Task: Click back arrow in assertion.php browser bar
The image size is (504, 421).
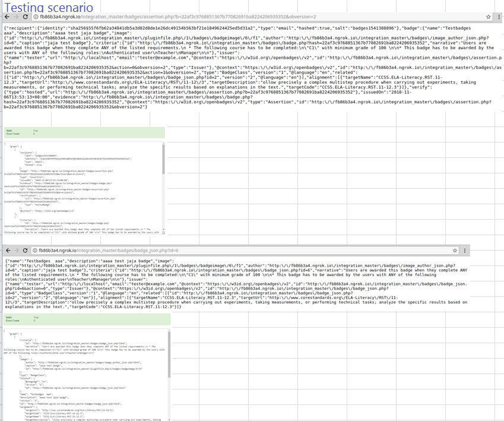Action: tap(7, 17)
